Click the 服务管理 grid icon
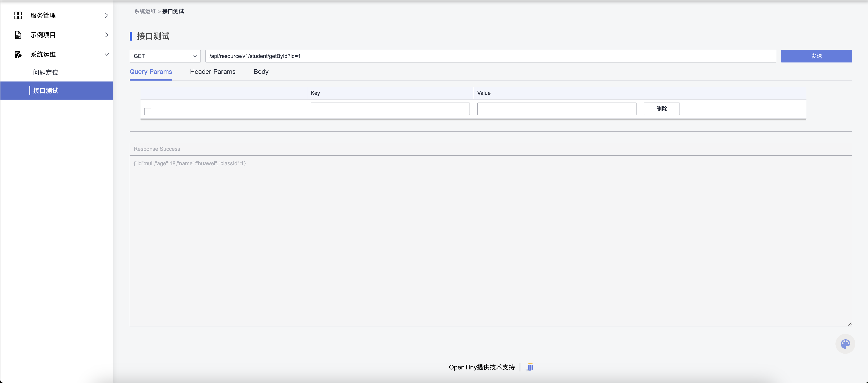Viewport: 868px width, 383px height. (18, 16)
